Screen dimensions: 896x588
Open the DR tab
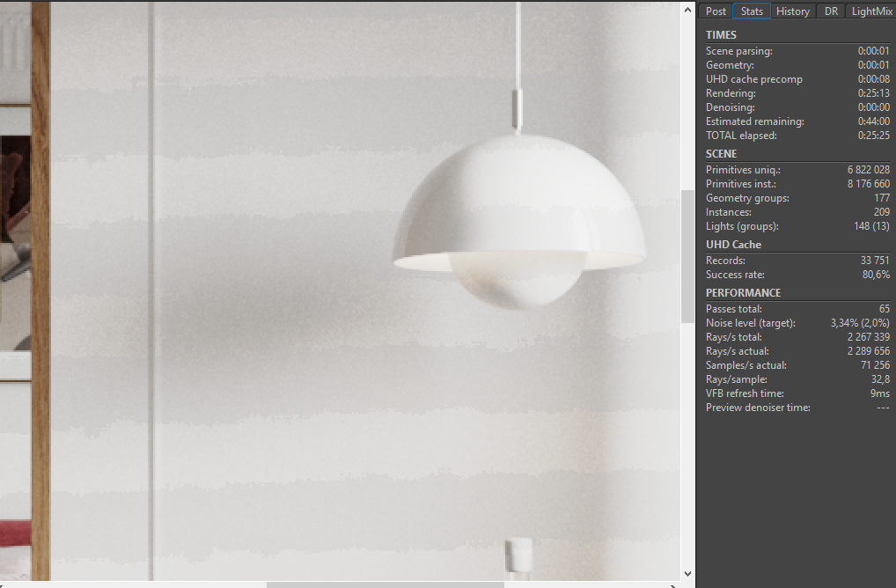(831, 11)
